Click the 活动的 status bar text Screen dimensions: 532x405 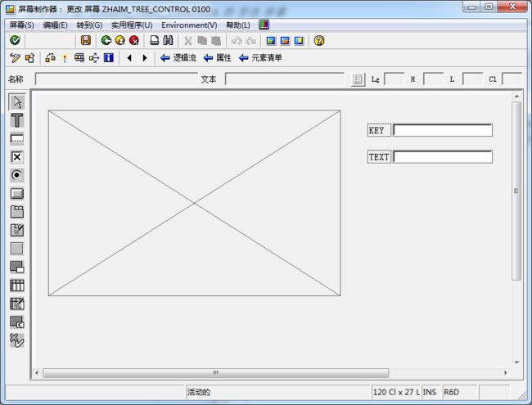199,392
